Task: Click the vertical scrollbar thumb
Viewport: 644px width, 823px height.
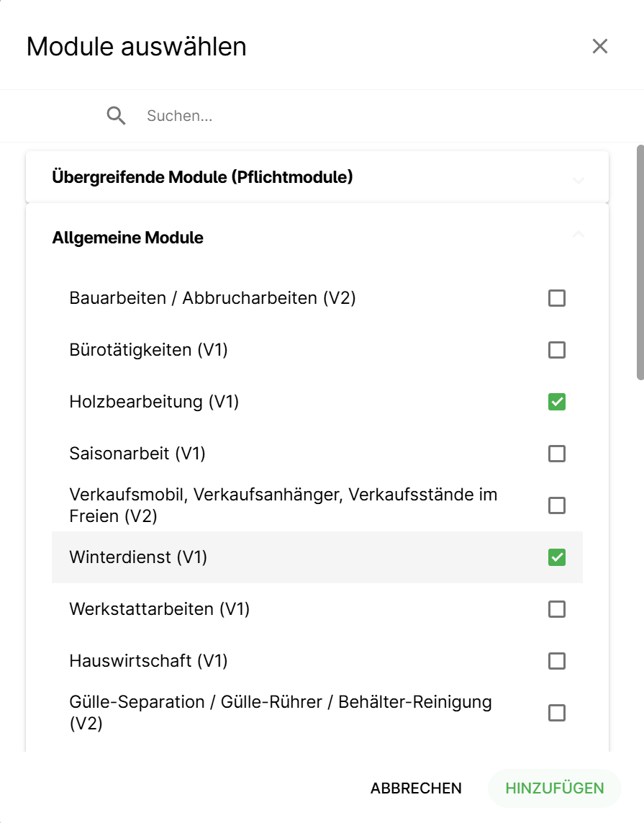Action: (x=640, y=261)
